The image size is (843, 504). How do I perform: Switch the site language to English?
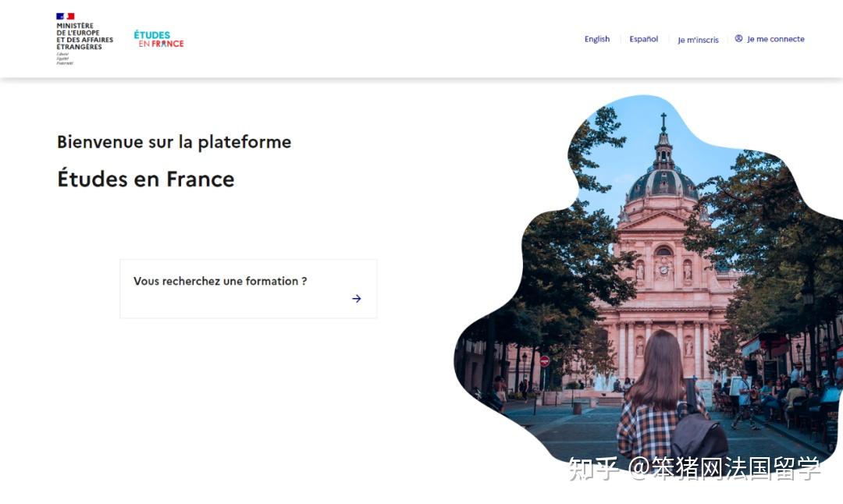[x=596, y=38]
